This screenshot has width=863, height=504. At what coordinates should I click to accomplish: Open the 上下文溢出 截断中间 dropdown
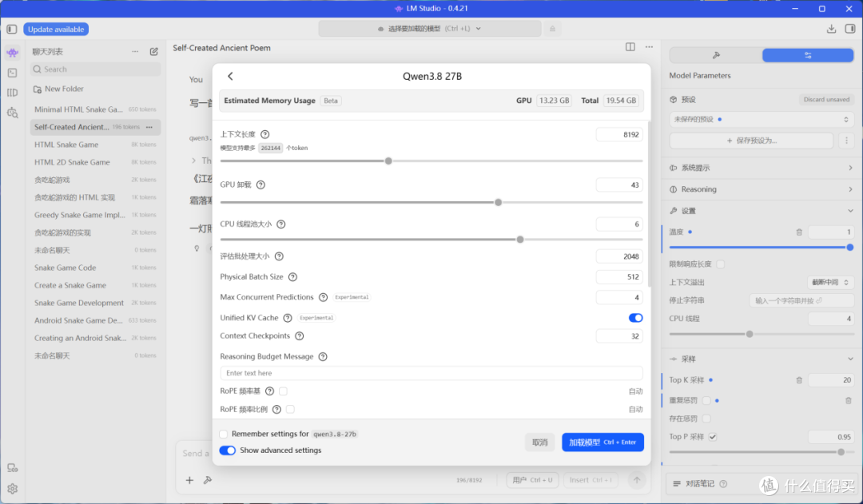point(830,282)
